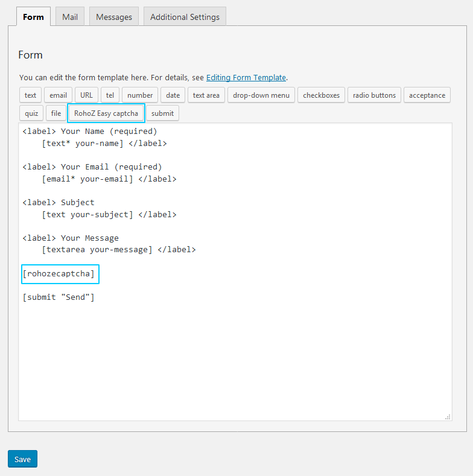
Task: Insert a radio buttons tag
Action: click(374, 95)
